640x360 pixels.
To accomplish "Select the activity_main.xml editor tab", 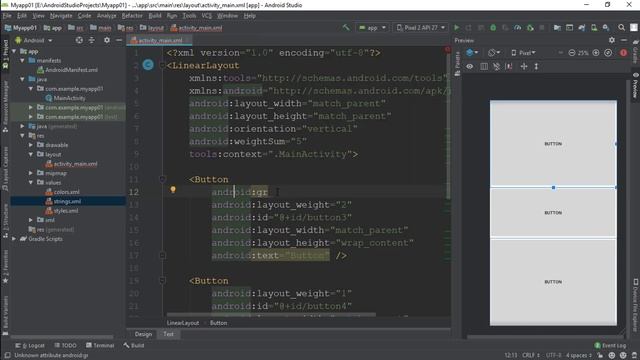I will 160,40.
